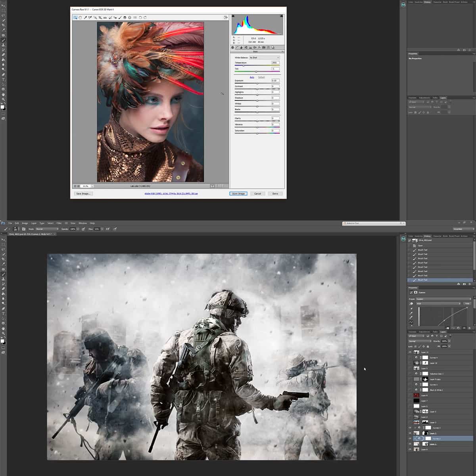Open the layer blending mode dropdown set to Normal
The image size is (476, 476).
pyautogui.click(x=420, y=341)
